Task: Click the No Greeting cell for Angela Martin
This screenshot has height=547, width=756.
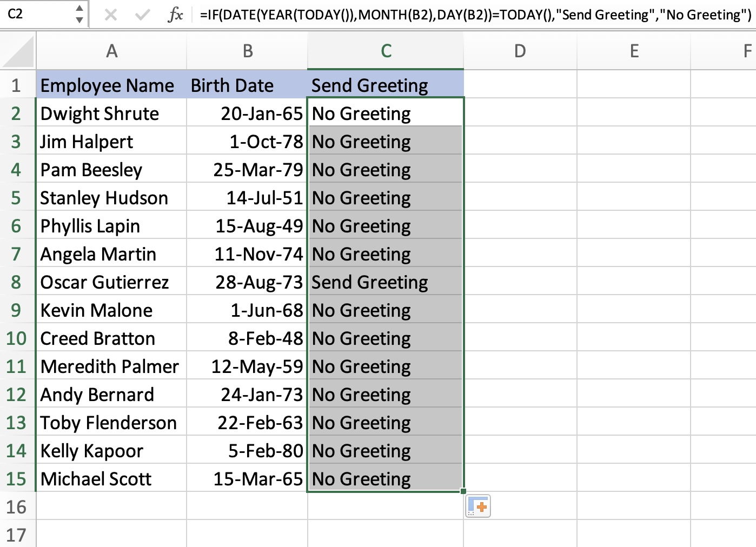Action: 386,254
